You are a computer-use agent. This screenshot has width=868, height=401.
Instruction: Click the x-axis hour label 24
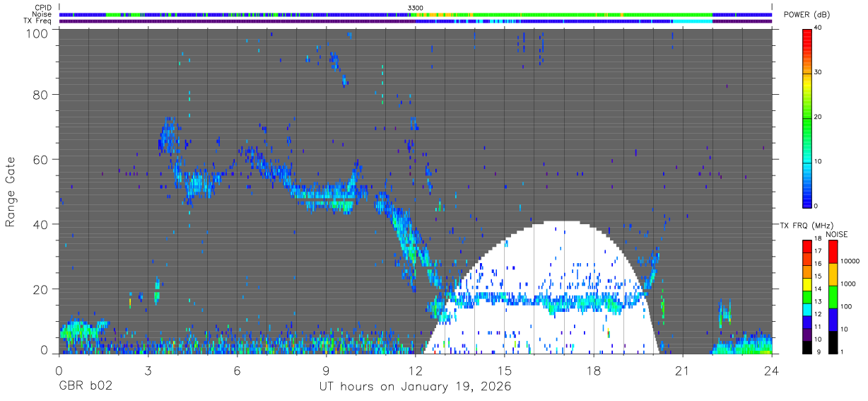click(x=772, y=371)
